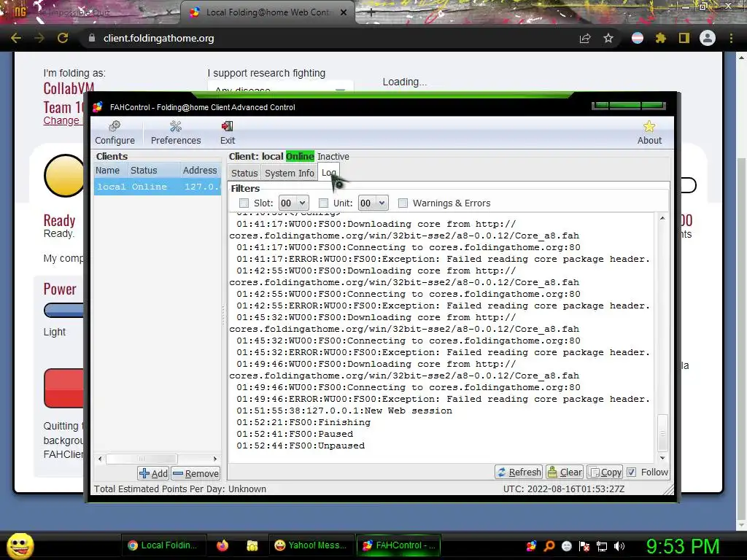Image resolution: width=747 pixels, height=560 pixels.
Task: Click Folding@home tray icon
Action: point(531,545)
